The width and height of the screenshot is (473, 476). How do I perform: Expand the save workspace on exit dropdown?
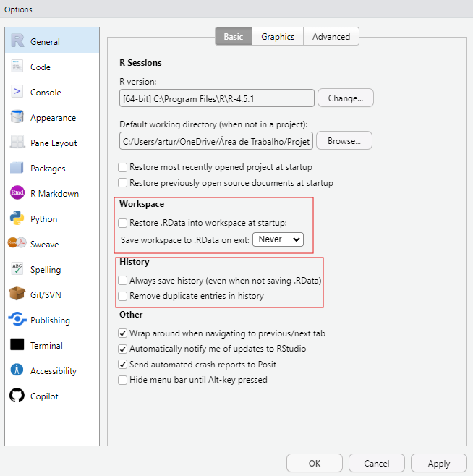pyautogui.click(x=278, y=239)
